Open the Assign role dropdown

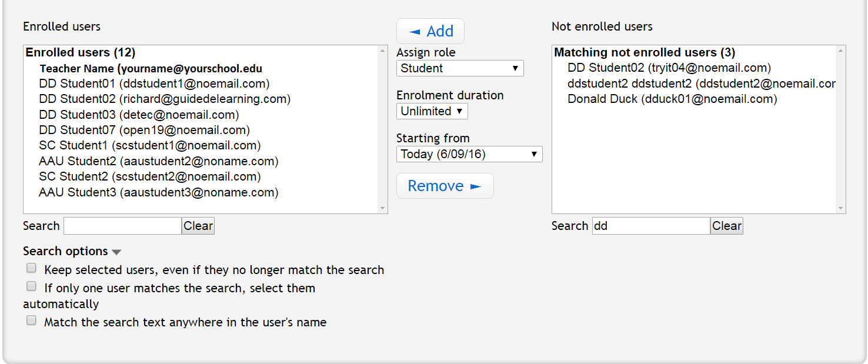click(460, 68)
